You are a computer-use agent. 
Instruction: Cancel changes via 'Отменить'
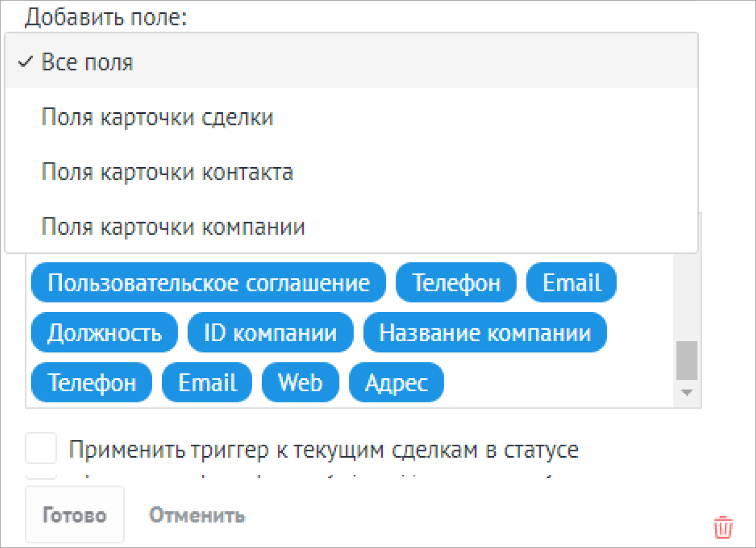(x=197, y=515)
